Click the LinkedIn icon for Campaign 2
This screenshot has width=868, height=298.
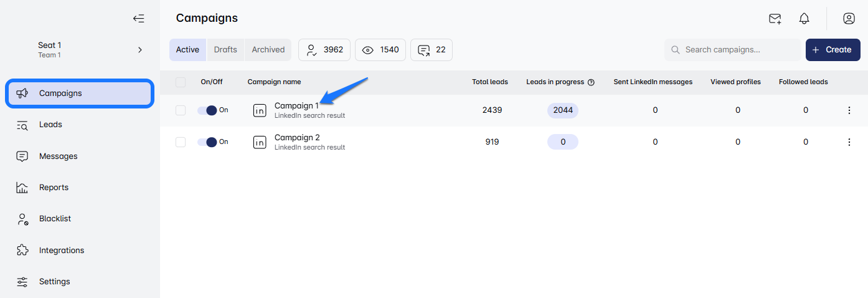click(x=260, y=142)
